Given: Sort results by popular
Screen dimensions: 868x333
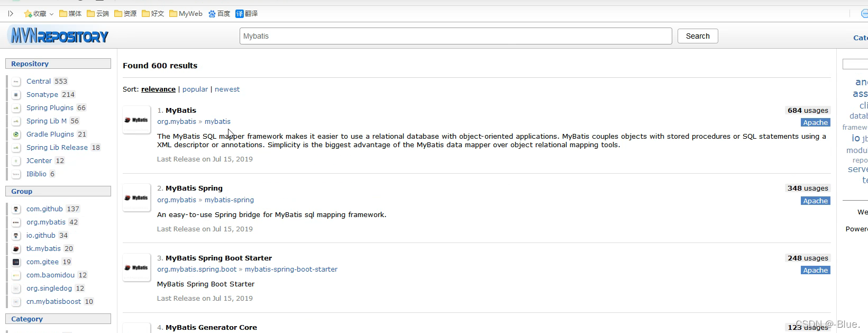Looking at the screenshot, I should pos(195,89).
